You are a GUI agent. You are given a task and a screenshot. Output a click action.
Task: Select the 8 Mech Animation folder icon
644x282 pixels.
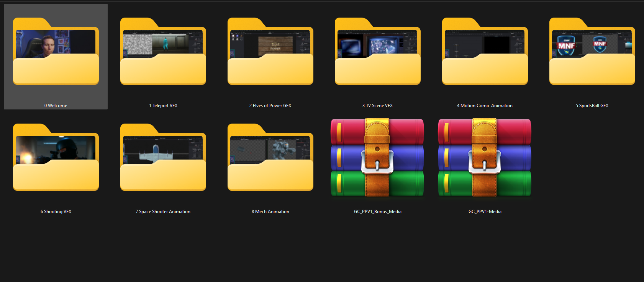click(x=270, y=158)
